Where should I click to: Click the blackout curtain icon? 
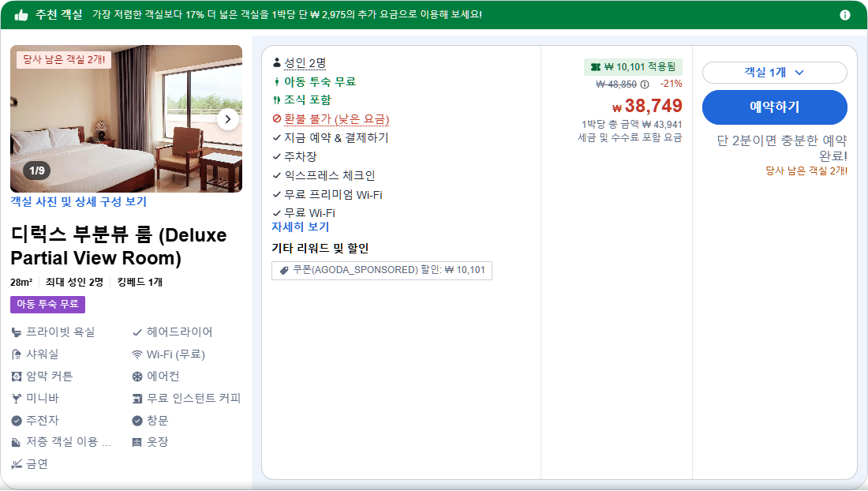coord(17,377)
